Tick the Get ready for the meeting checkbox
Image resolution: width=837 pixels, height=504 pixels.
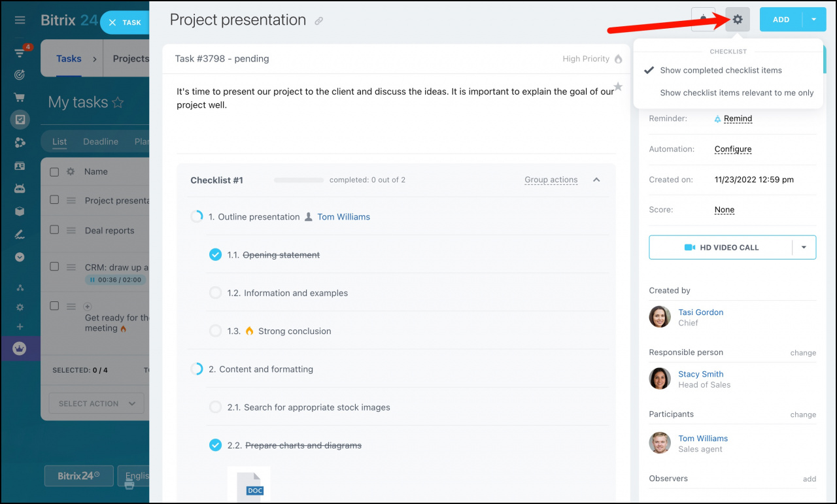54,306
